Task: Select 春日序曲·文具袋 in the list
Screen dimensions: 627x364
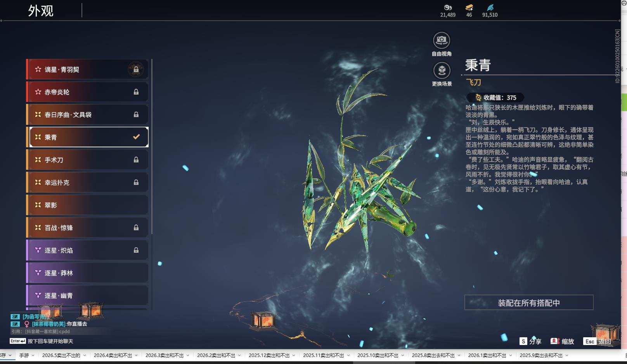Action: pos(87,114)
